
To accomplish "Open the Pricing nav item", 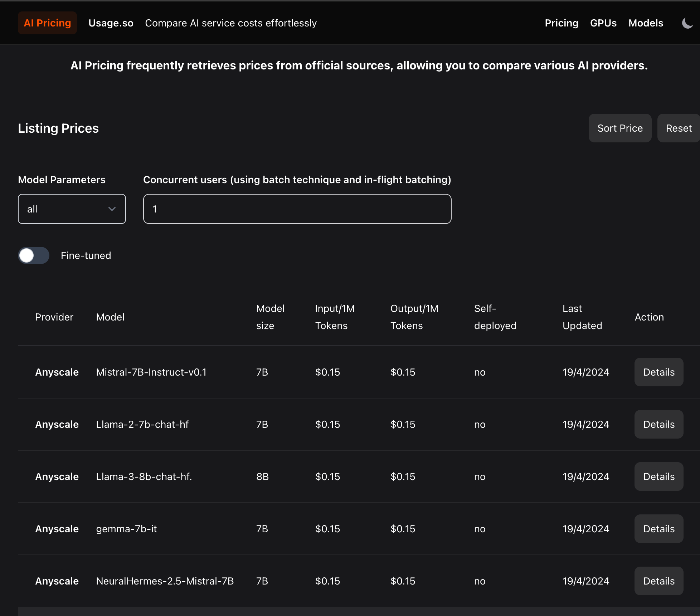I will (561, 23).
